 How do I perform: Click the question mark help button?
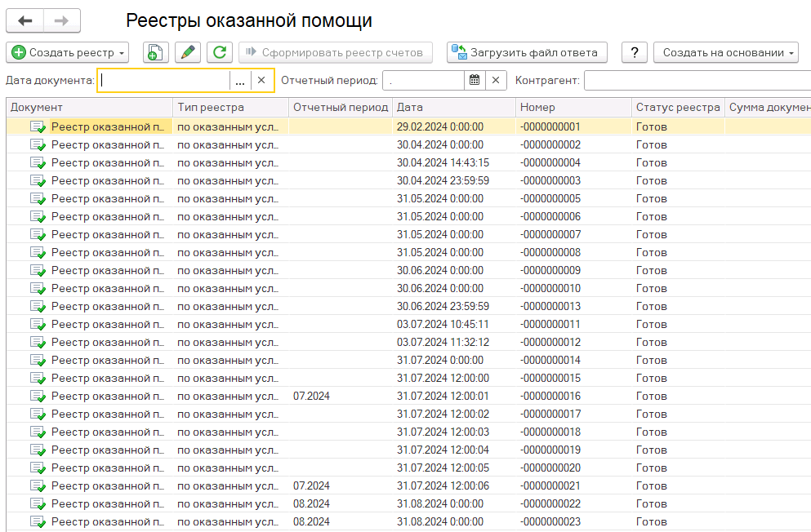[x=635, y=52]
